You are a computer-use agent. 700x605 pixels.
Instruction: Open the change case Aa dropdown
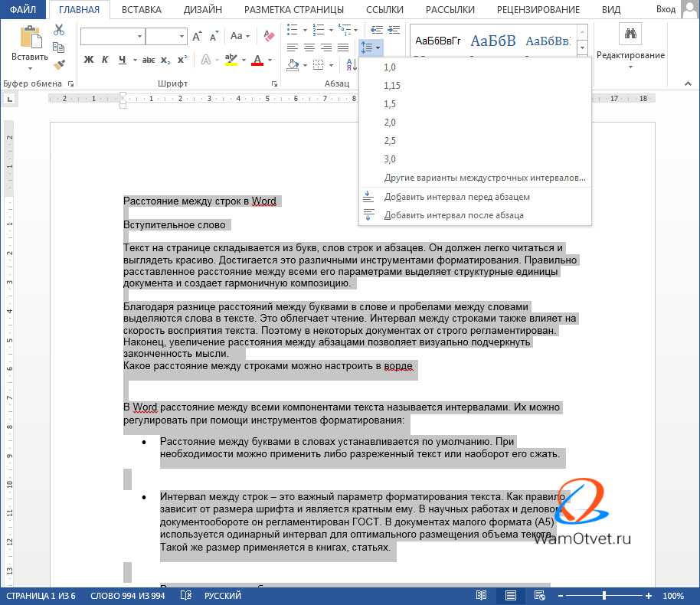click(x=240, y=36)
